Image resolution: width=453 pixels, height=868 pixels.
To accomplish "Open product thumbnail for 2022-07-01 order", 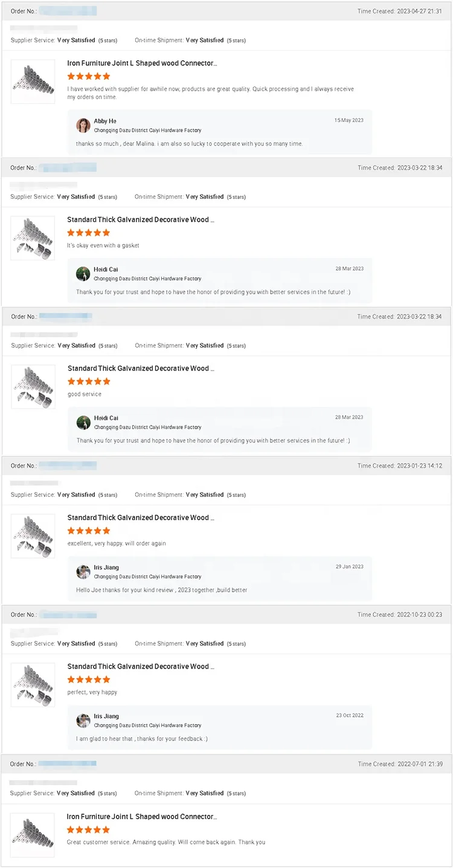I will 33,835.
